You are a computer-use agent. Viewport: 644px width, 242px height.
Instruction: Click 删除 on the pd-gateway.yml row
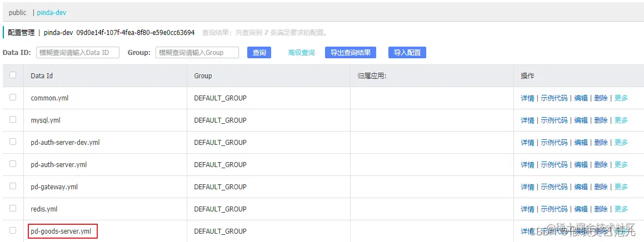601,186
